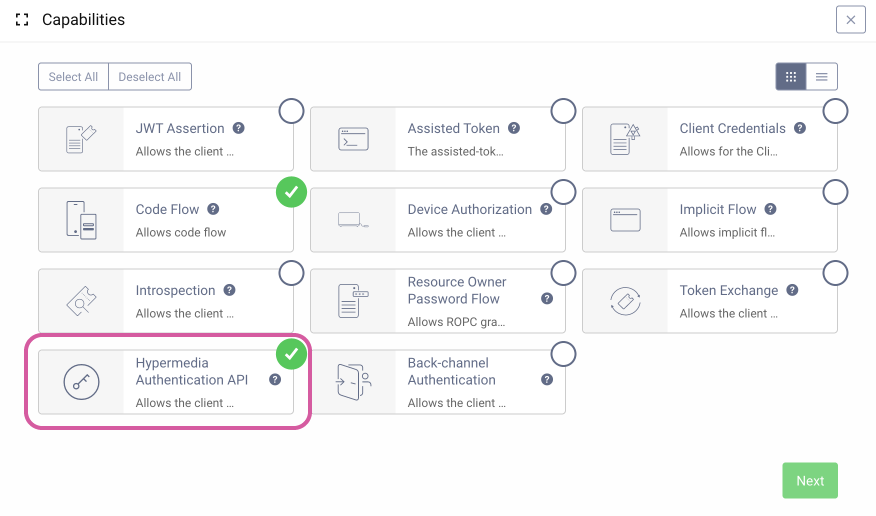Screen dimensions: 876x516
Task: Enable the Assisted Token capability checkbox
Action: 563,111
